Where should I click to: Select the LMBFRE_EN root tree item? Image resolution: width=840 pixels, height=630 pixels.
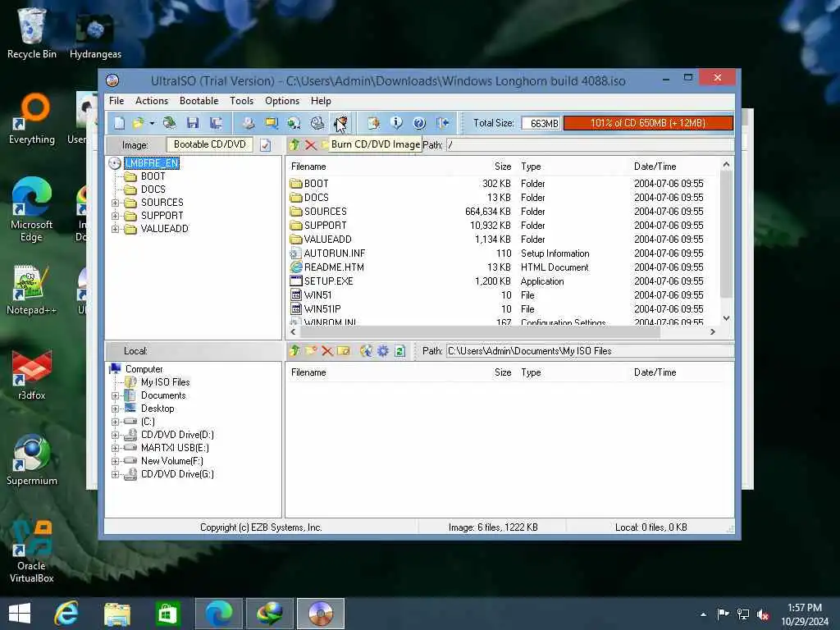[x=152, y=163]
